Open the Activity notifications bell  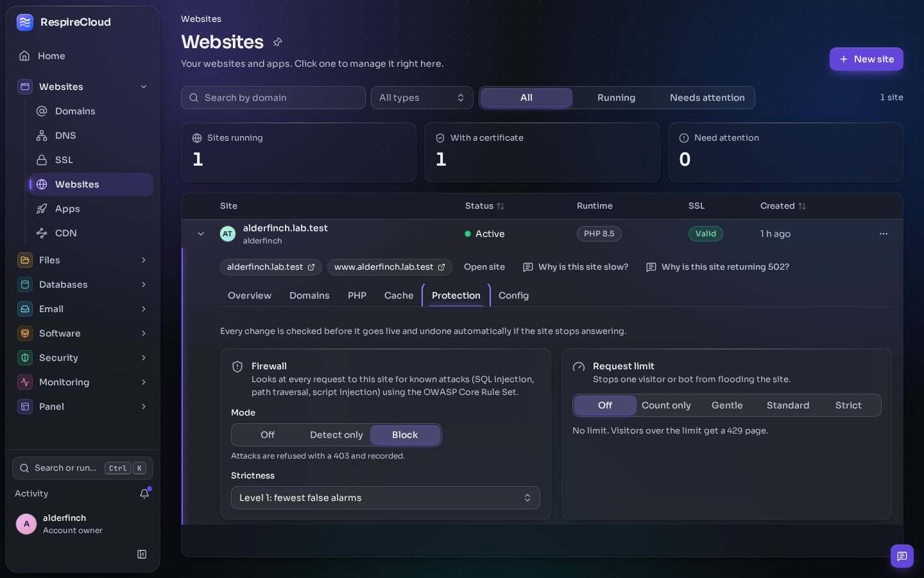144,493
